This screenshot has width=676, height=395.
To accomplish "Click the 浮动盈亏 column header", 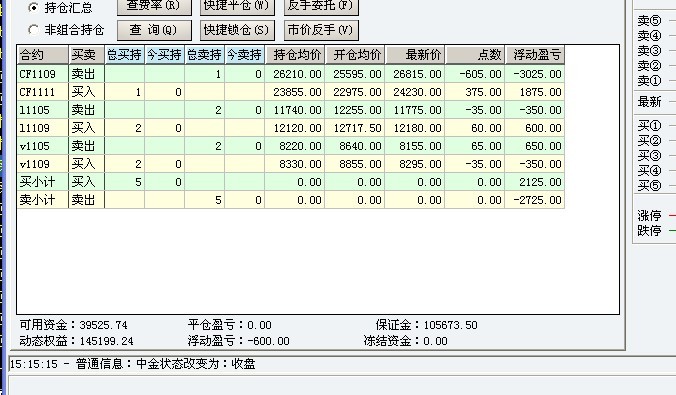I will (x=535, y=55).
